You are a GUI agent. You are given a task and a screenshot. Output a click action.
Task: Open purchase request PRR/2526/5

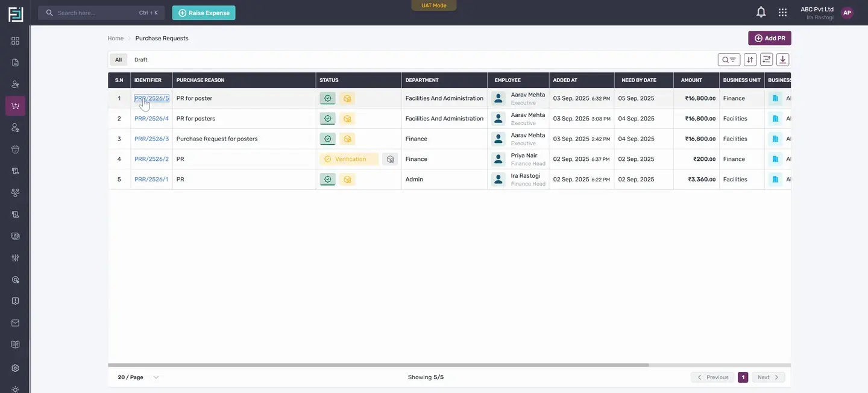pyautogui.click(x=151, y=98)
